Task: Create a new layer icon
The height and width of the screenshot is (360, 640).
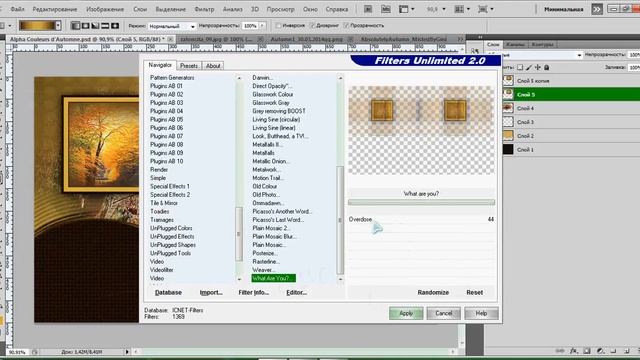Action: coord(626,351)
